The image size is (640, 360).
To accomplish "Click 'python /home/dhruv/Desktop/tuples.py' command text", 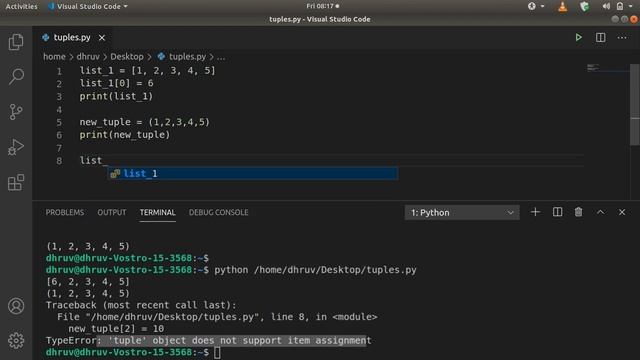I will [315, 270].
